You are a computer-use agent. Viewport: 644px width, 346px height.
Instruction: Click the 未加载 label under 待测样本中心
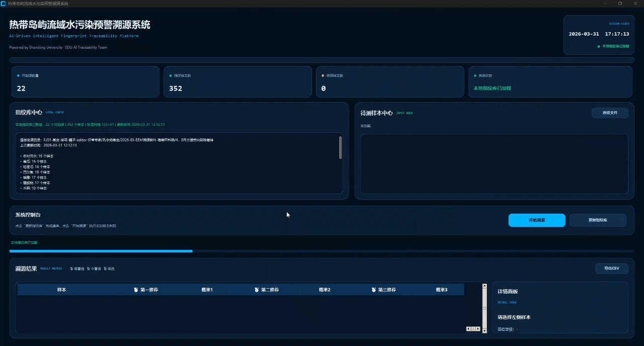coord(365,126)
